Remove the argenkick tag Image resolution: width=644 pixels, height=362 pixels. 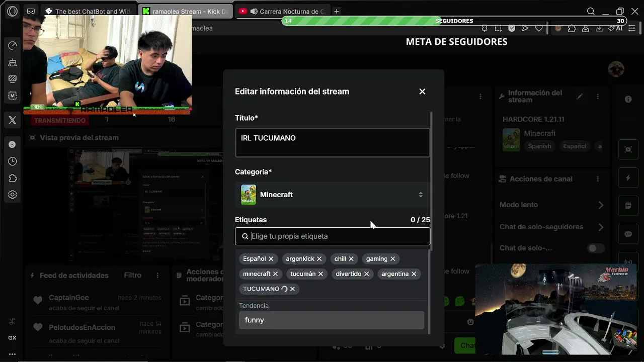(319, 259)
